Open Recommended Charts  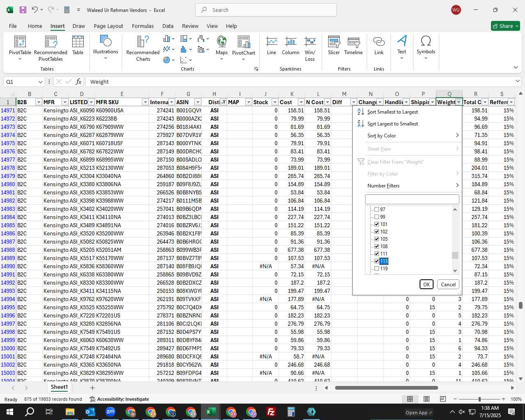pyautogui.click(x=143, y=48)
